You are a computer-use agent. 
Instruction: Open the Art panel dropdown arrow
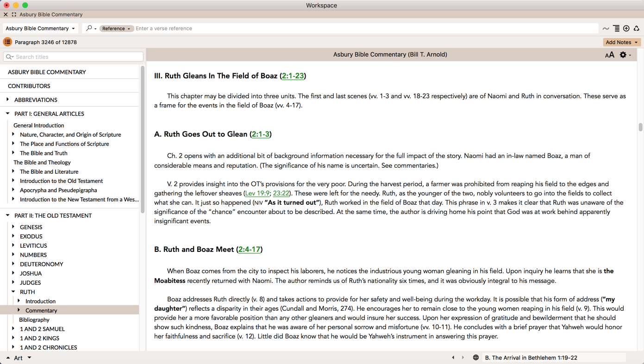(x=29, y=358)
